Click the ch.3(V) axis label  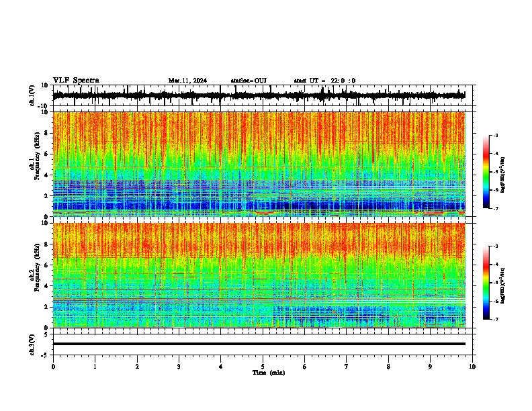coord(32,345)
